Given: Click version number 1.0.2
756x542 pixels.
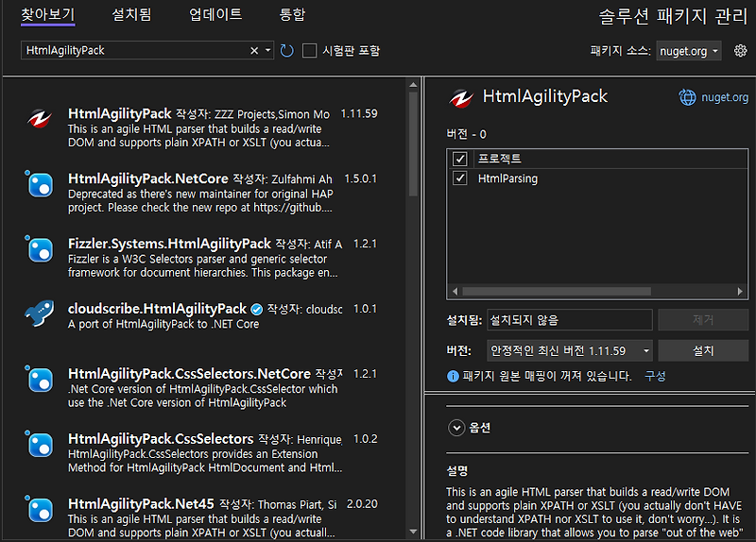Looking at the screenshot, I should [x=366, y=439].
